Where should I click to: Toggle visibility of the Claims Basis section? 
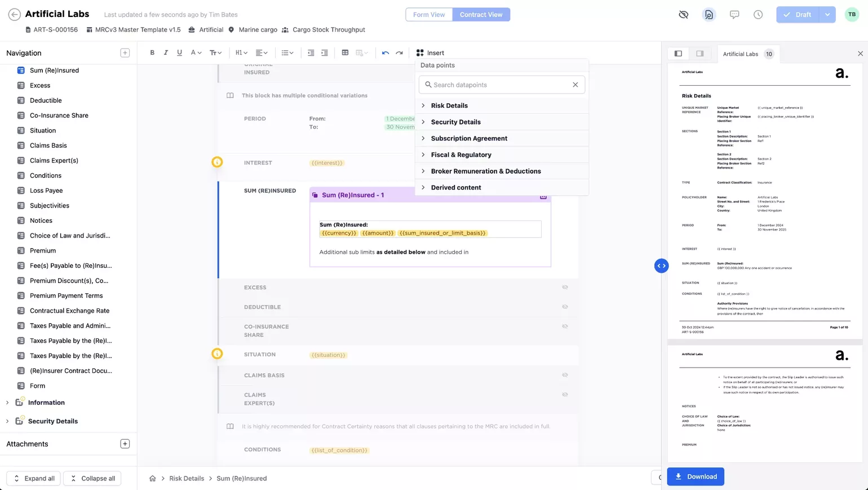tap(565, 375)
